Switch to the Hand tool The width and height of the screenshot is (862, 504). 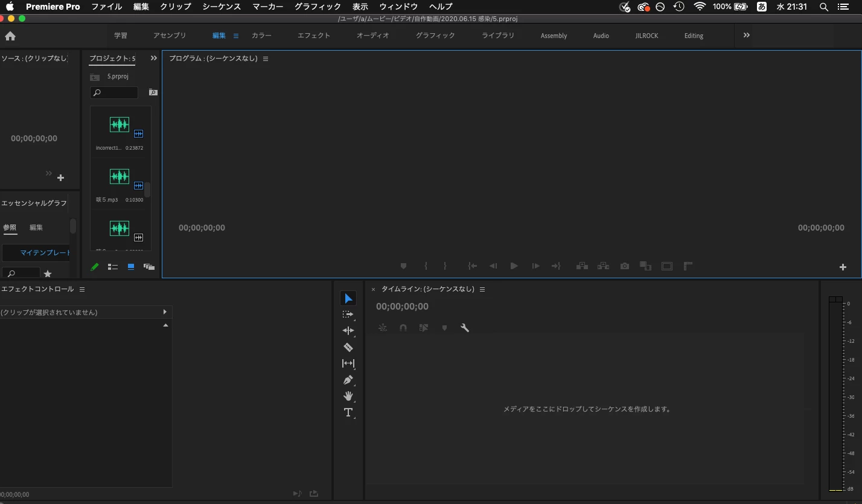348,396
